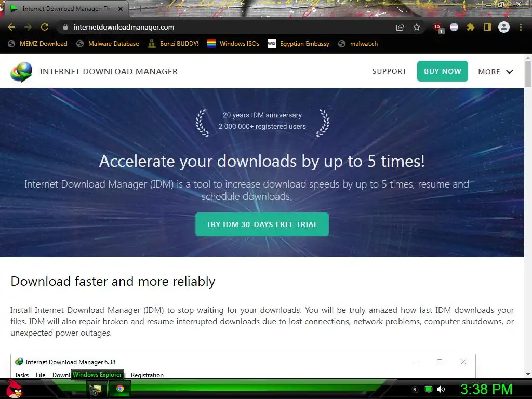Image resolution: width=532 pixels, height=399 pixels.
Task: Click the browser forward arrow
Action: point(28,27)
